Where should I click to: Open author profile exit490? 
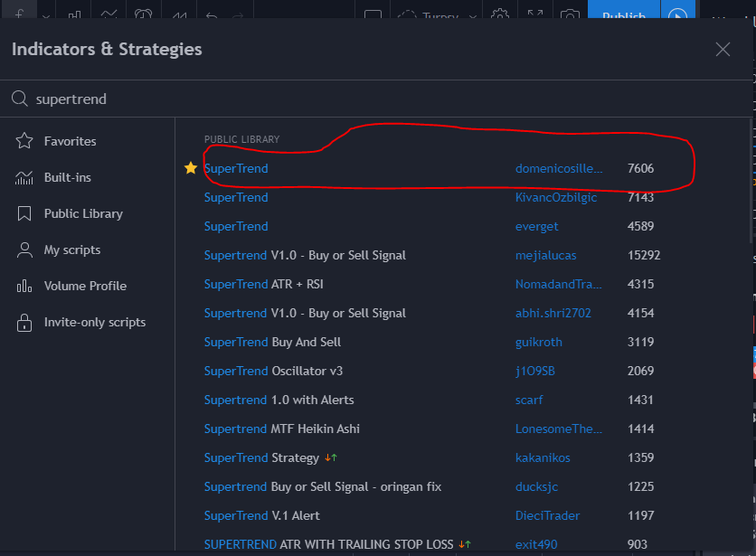536,544
